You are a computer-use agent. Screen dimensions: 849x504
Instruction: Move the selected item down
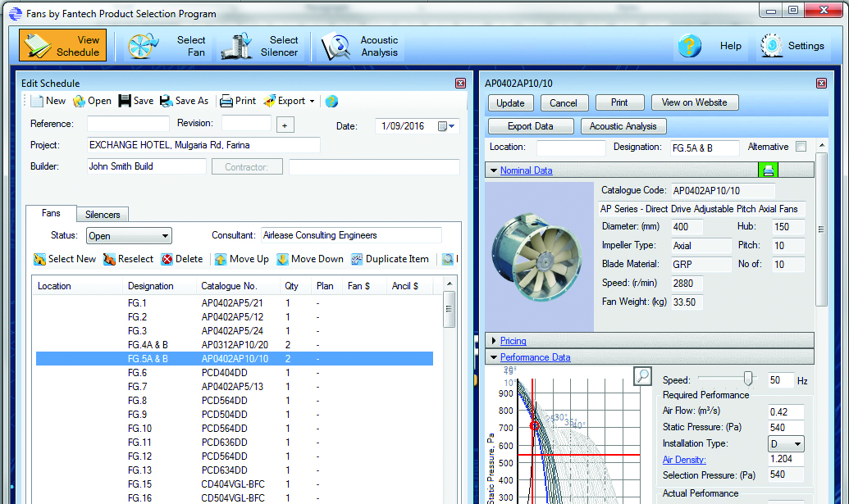[x=310, y=259]
